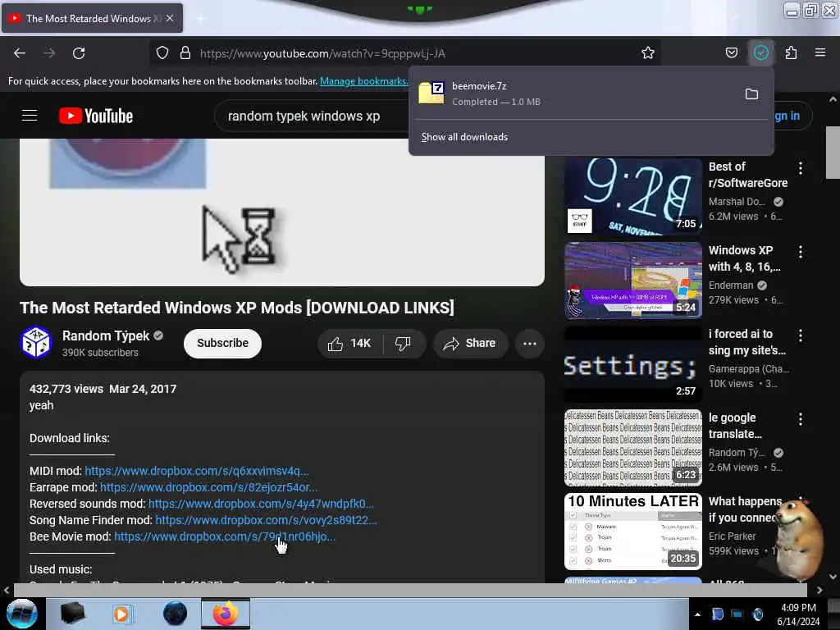Go to the YouTube home logo
The image size is (840, 630).
pyautogui.click(x=96, y=116)
